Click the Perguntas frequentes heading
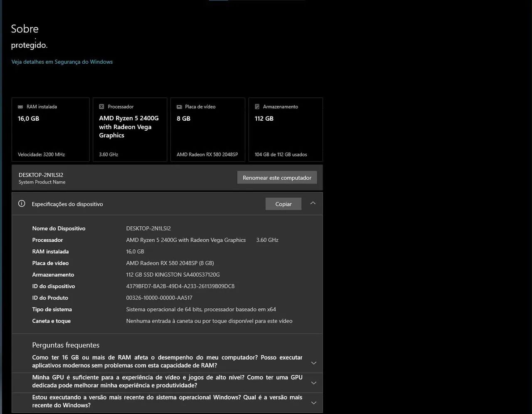The width and height of the screenshot is (532, 414). [66, 345]
